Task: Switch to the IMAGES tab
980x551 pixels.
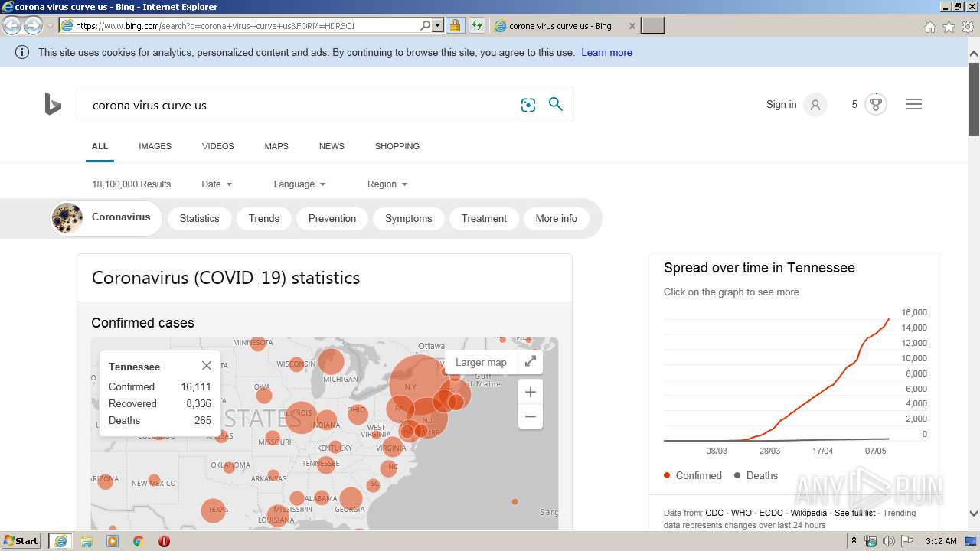Action: coord(155,146)
